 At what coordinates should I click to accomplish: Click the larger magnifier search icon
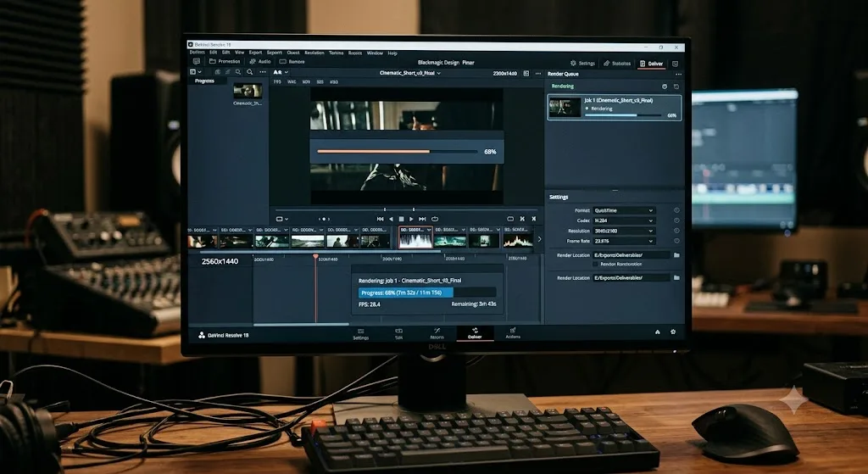point(250,72)
